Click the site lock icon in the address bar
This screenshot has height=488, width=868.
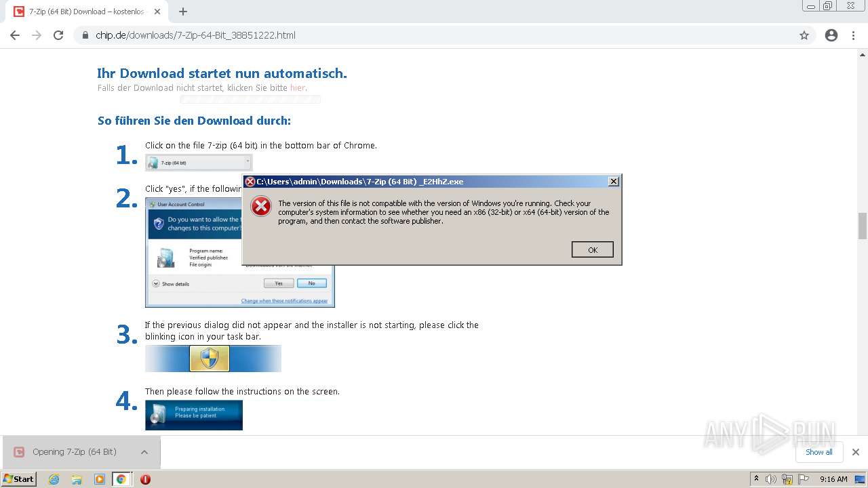pos(85,35)
